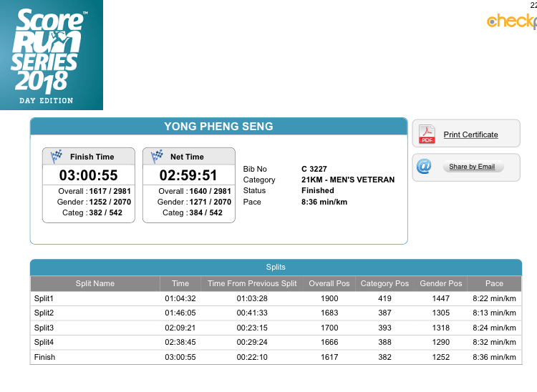The image size is (537, 392).
Task: Click the Pace column header
Action: [494, 283]
